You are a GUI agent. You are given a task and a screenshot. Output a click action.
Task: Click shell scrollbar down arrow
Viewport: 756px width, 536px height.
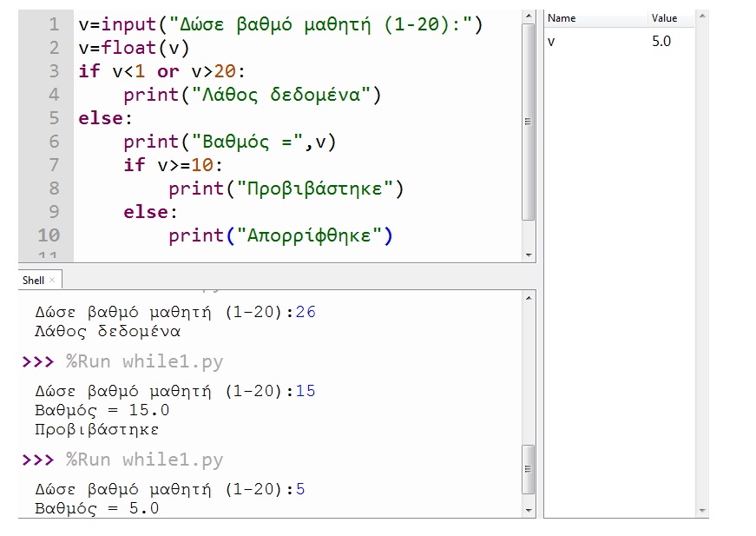tap(529, 511)
